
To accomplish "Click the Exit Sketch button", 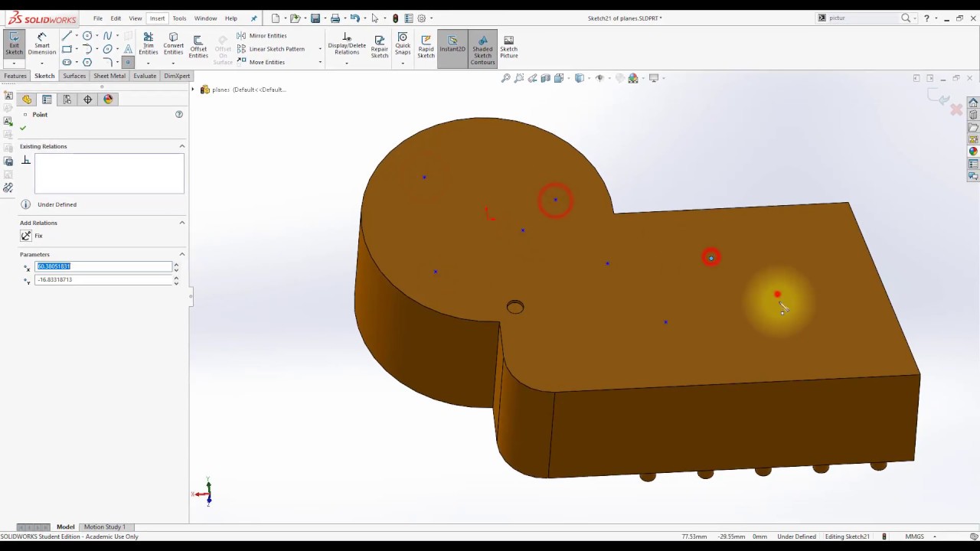I will 14,44.
